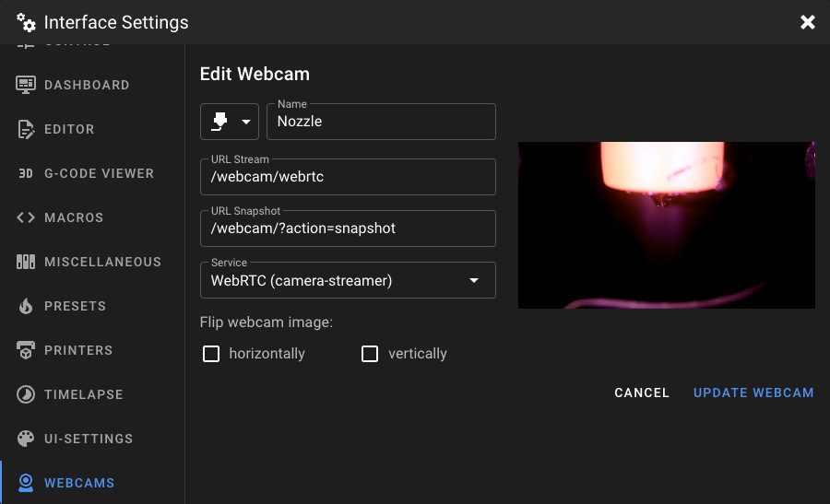Image resolution: width=830 pixels, height=504 pixels.
Task: Open the webcam icon dropdown arrow
Action: click(245, 122)
